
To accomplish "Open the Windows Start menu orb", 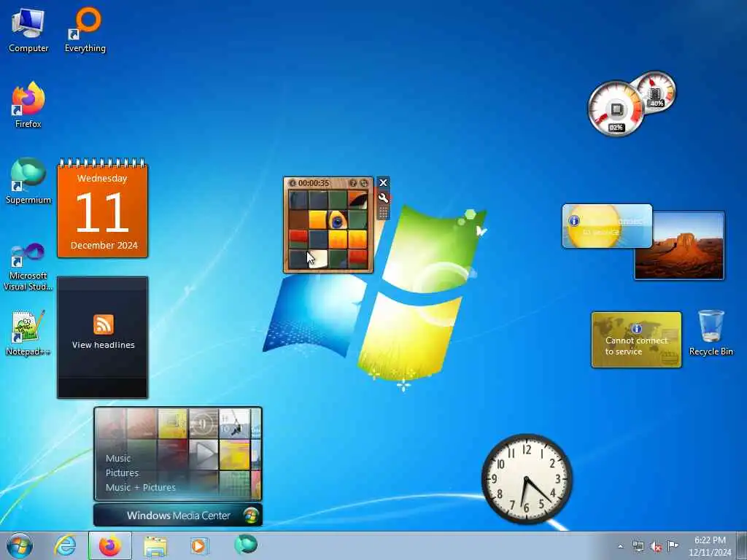I will 20,545.
